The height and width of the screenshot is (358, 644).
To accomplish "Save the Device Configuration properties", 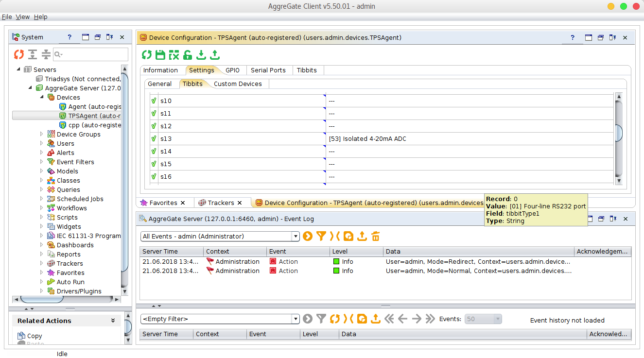I will coord(160,54).
